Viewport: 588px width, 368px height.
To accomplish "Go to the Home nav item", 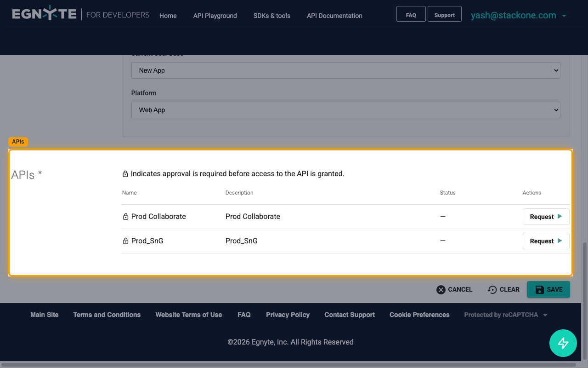I will [168, 16].
